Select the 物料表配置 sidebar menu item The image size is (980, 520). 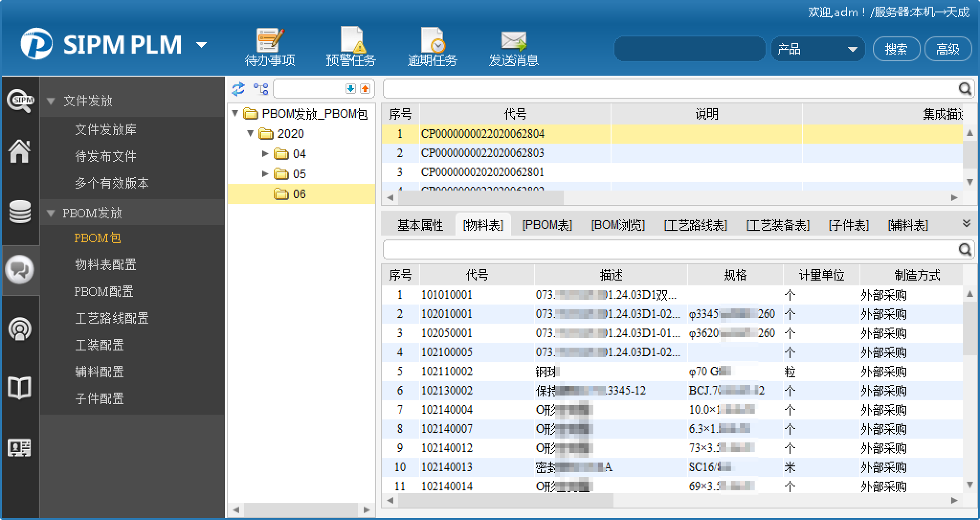point(105,265)
